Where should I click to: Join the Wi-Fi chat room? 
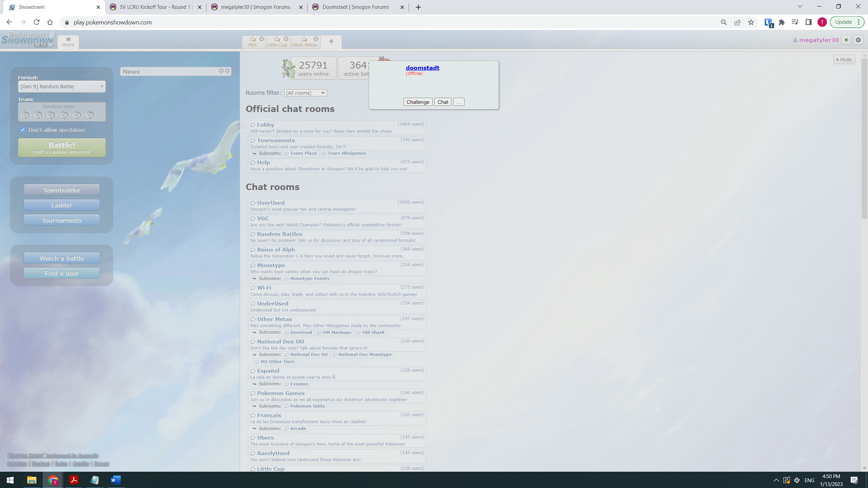click(337, 291)
